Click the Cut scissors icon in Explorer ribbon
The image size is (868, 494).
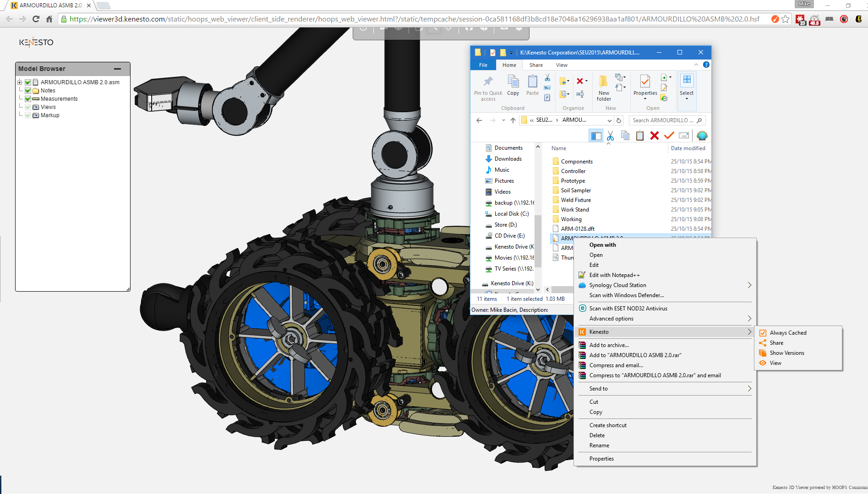pyautogui.click(x=547, y=78)
